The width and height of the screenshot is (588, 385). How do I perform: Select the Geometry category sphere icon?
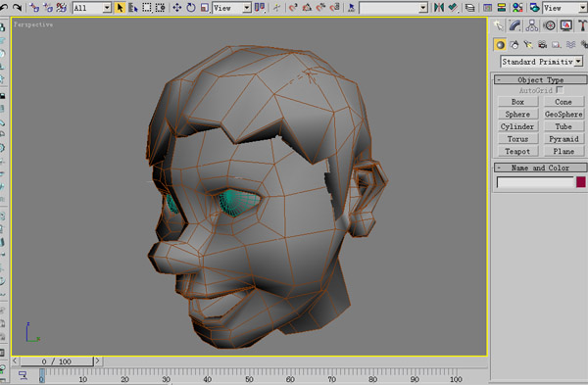click(x=500, y=45)
